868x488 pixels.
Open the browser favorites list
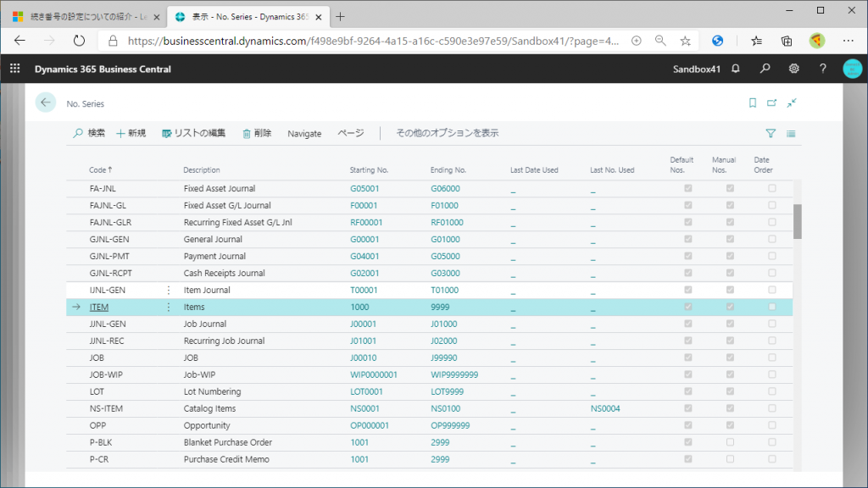coord(757,41)
